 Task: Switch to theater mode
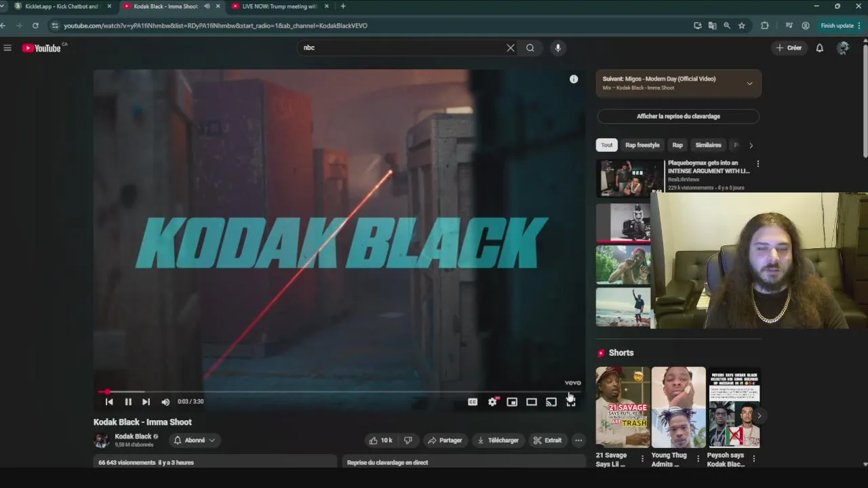(532, 402)
